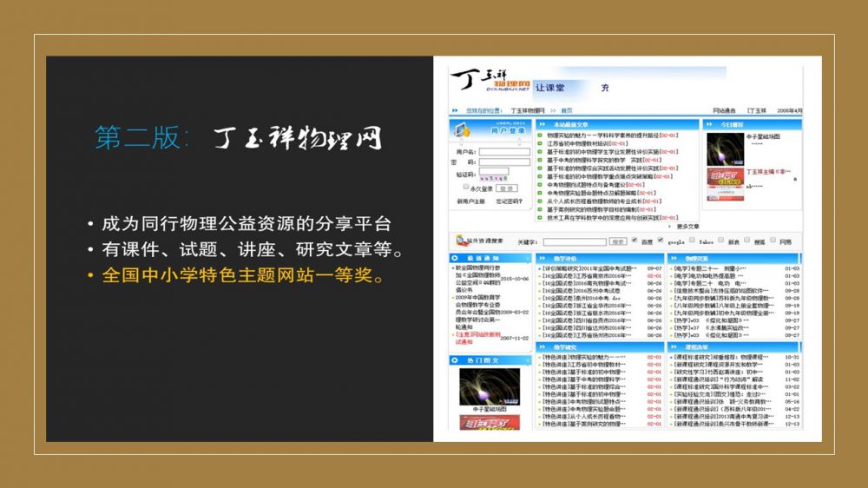Screen dimensions: 868x488
Task: Click the circle icon on 最新通知 header
Action: 456,259
